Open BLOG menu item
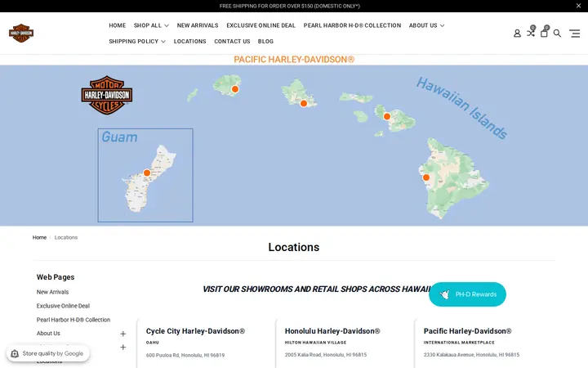This screenshot has width=588, height=368. (265, 42)
